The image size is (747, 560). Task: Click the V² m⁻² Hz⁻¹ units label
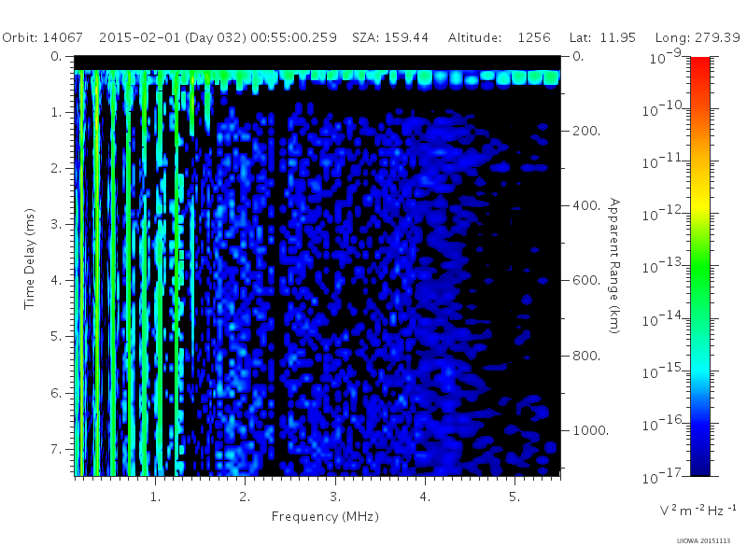click(698, 510)
